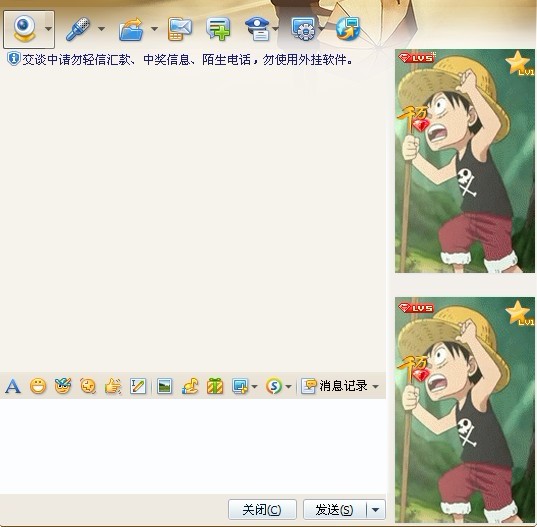Create a discussion group with green plus icon
Image resolution: width=537 pixels, height=527 pixels.
click(218, 29)
